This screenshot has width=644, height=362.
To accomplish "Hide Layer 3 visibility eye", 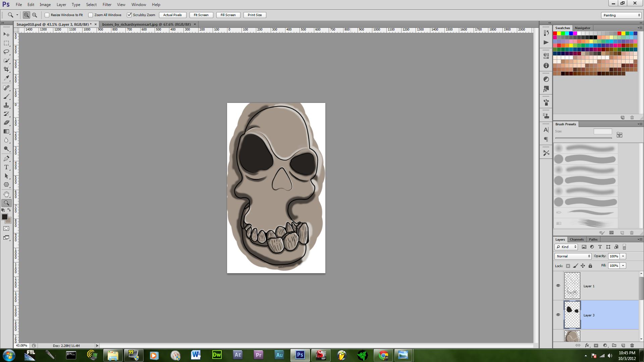I will pos(558,315).
